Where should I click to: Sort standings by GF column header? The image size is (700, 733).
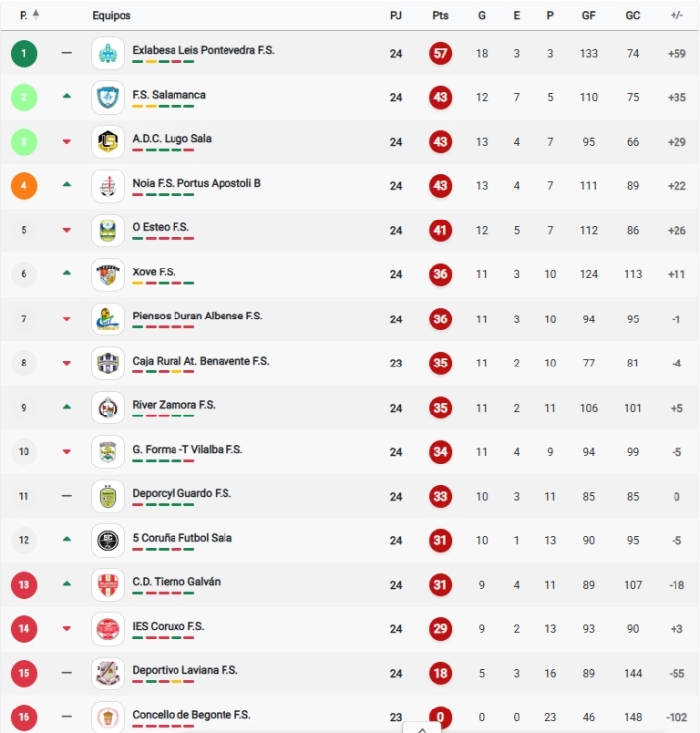point(588,16)
